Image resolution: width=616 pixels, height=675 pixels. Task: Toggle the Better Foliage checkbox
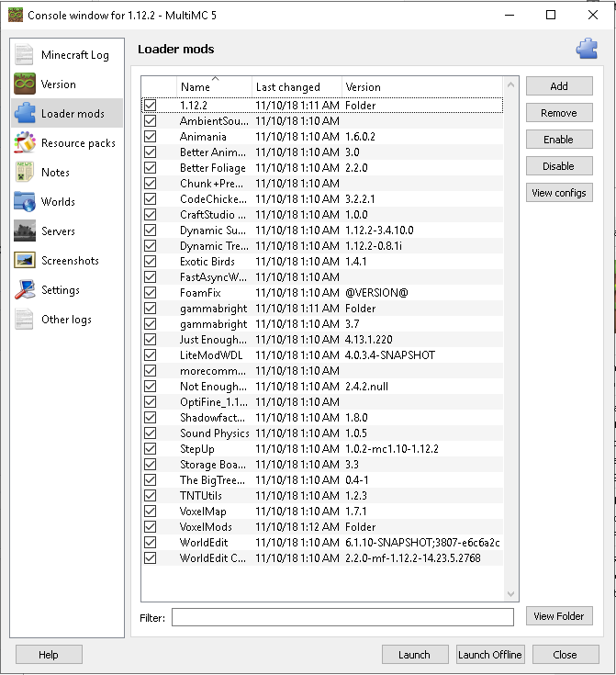(151, 167)
